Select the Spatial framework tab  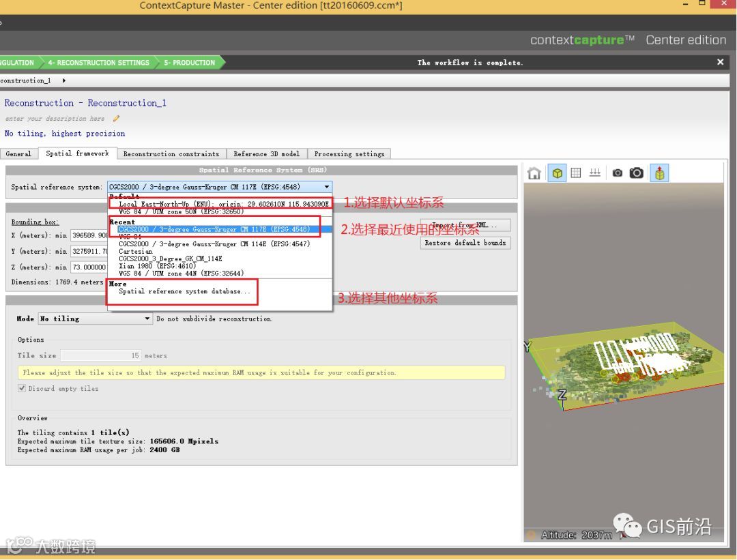coord(78,153)
